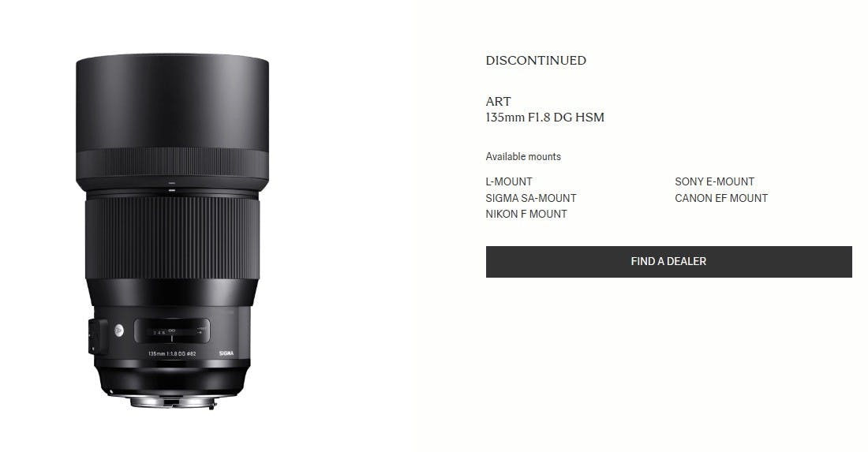The image size is (868, 452).
Task: Click the white hood alignment index marks
Action: click(172, 186)
